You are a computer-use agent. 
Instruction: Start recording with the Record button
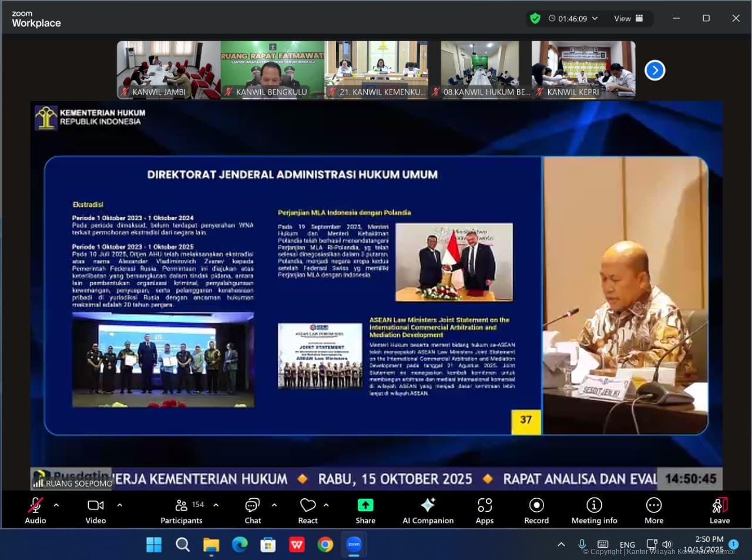click(536, 510)
